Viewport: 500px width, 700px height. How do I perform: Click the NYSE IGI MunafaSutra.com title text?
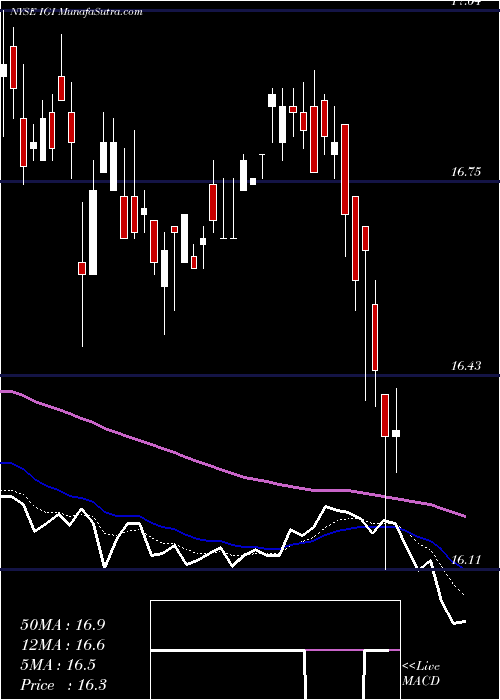[78, 12]
